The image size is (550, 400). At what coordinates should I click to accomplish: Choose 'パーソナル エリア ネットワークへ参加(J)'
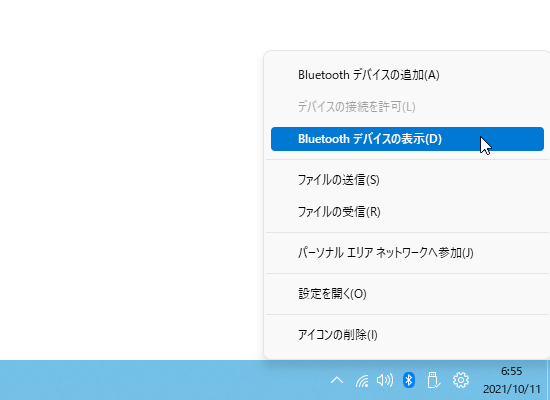point(407,253)
